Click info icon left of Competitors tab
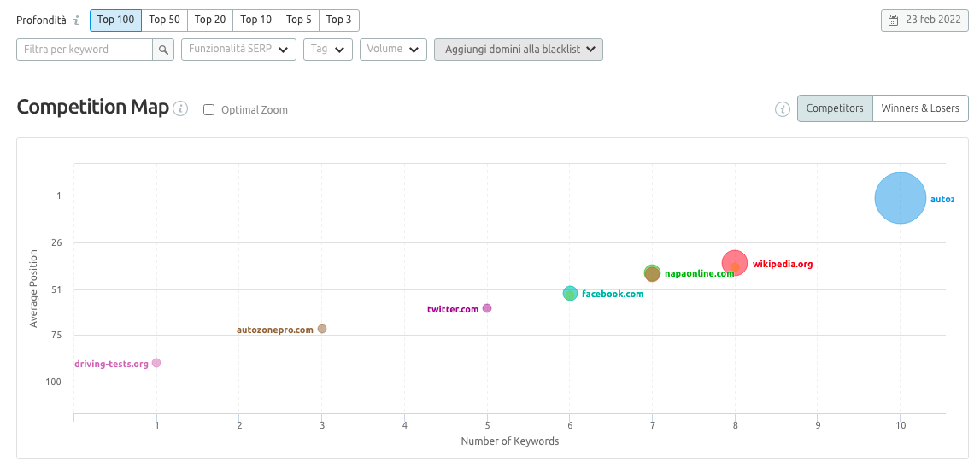This screenshot has height=473, width=980. (x=782, y=109)
